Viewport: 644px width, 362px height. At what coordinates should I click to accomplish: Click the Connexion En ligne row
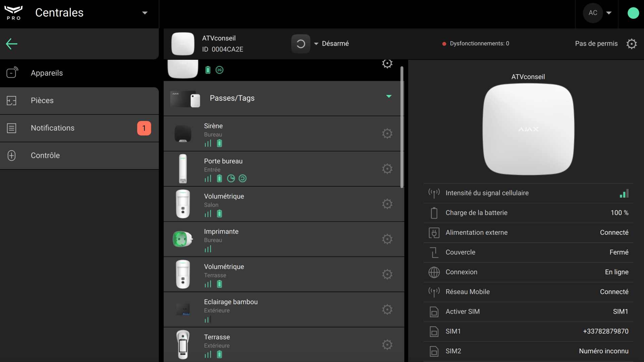click(x=528, y=272)
